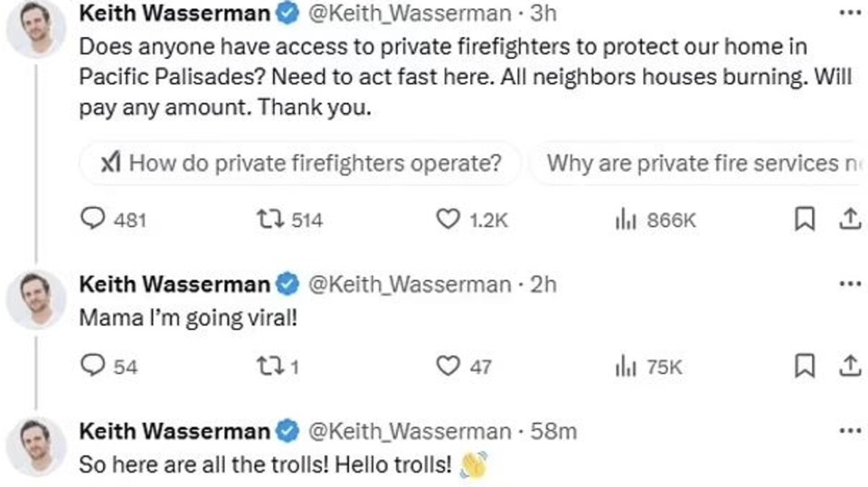Share the 'Mama I'm going viral!' tweet

coord(849,365)
